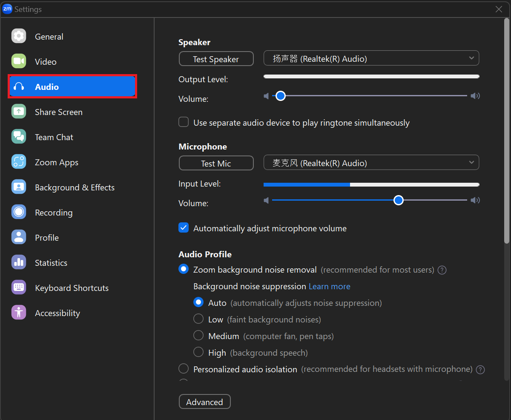Select Auto noise suppression option
511x420 pixels.
pyautogui.click(x=198, y=302)
